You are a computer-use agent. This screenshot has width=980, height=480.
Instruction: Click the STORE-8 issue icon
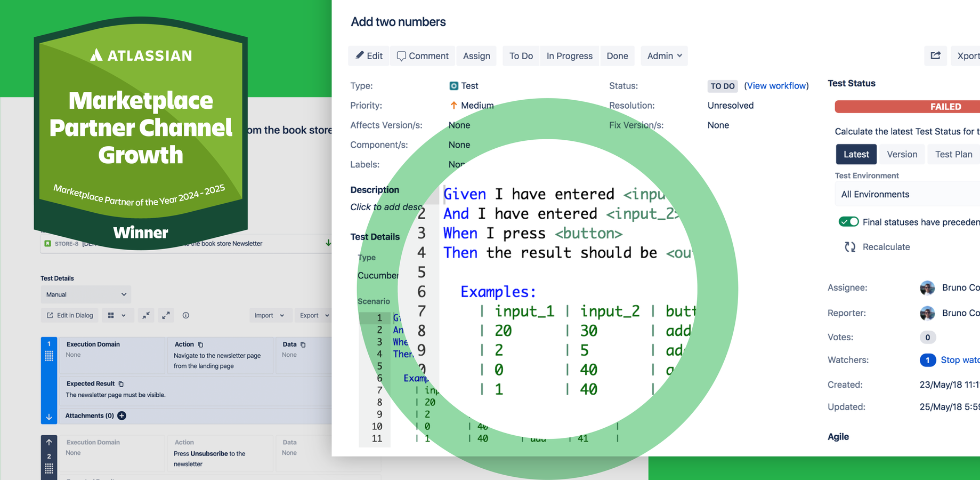(x=48, y=244)
